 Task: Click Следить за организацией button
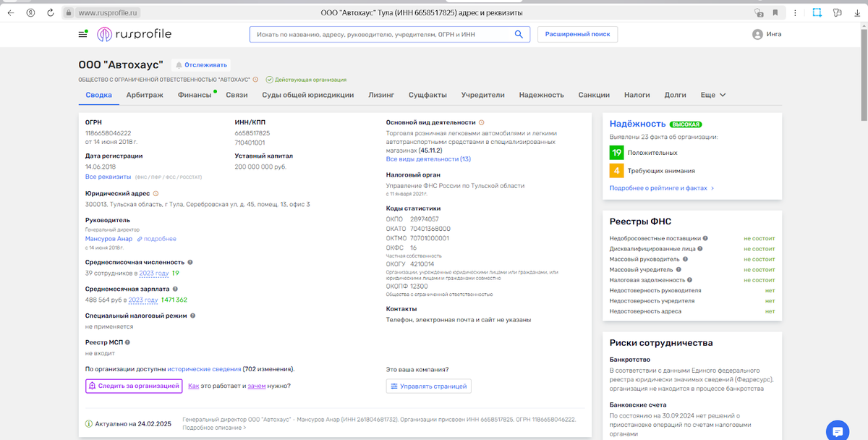(x=134, y=386)
